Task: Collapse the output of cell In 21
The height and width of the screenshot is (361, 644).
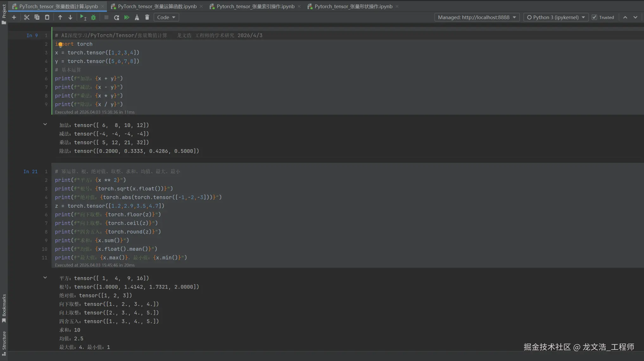Action: pyautogui.click(x=45, y=278)
